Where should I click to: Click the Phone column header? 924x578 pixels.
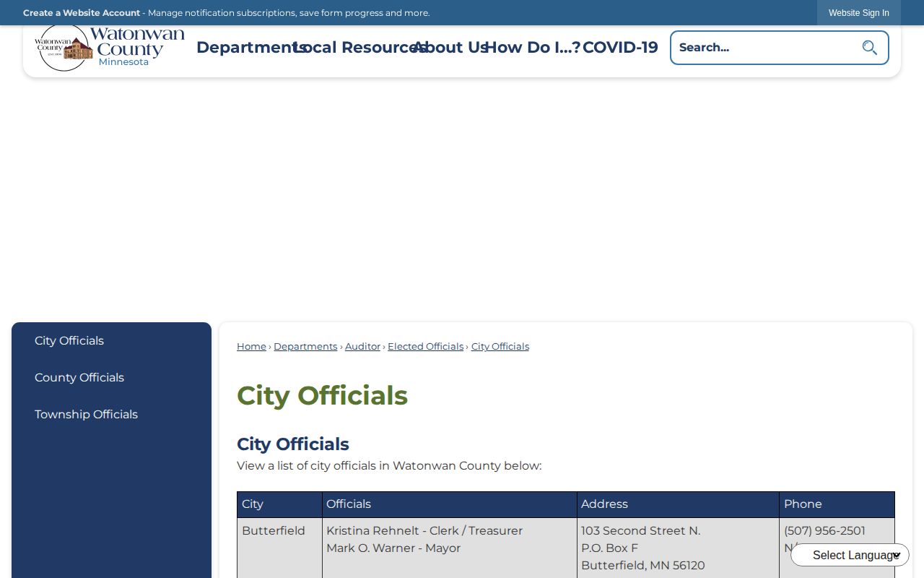(x=837, y=504)
